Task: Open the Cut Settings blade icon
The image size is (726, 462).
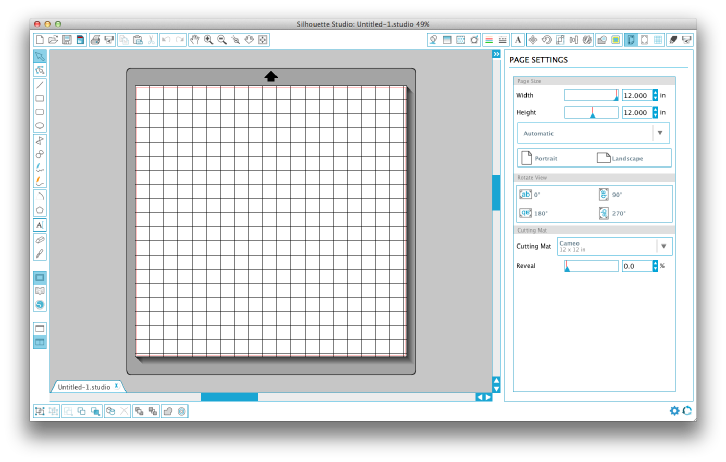Action: tap(673, 40)
